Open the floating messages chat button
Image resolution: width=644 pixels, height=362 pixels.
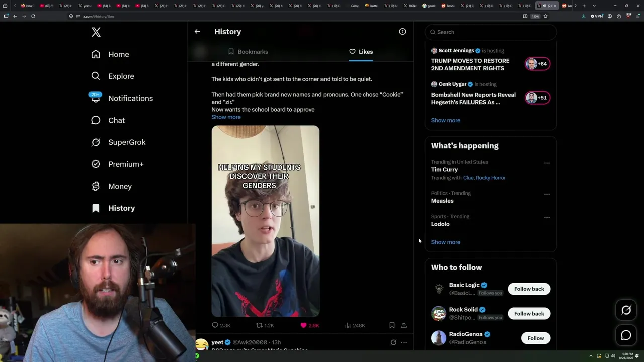(x=626, y=335)
